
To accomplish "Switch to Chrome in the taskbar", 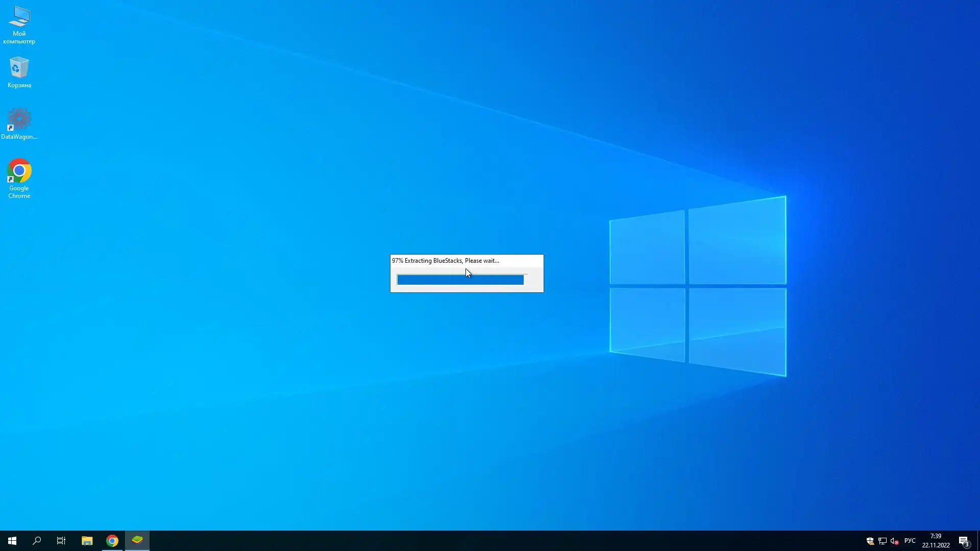I will point(112,541).
